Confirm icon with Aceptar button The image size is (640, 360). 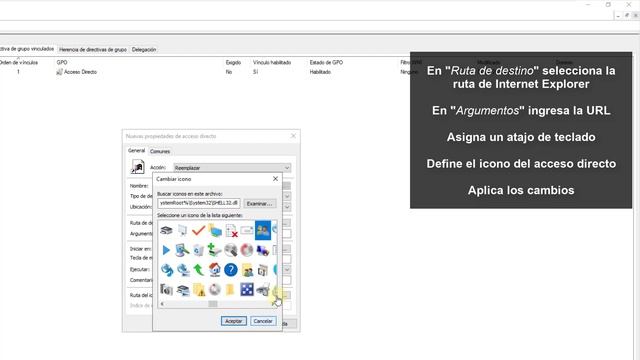[x=233, y=321]
